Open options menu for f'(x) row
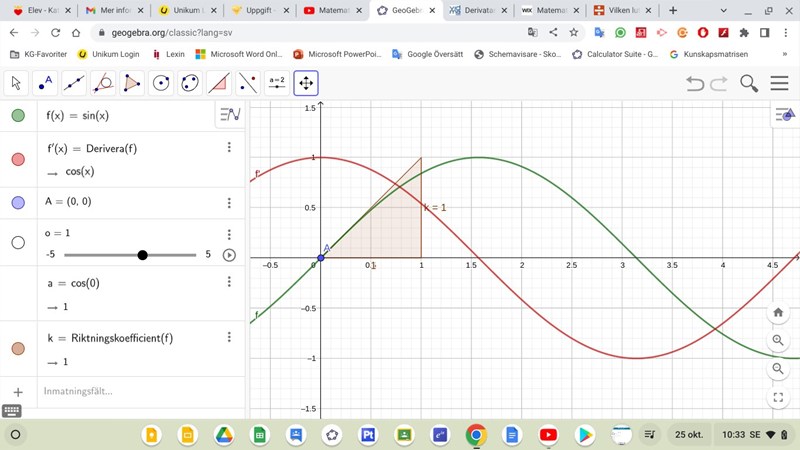 click(229, 148)
